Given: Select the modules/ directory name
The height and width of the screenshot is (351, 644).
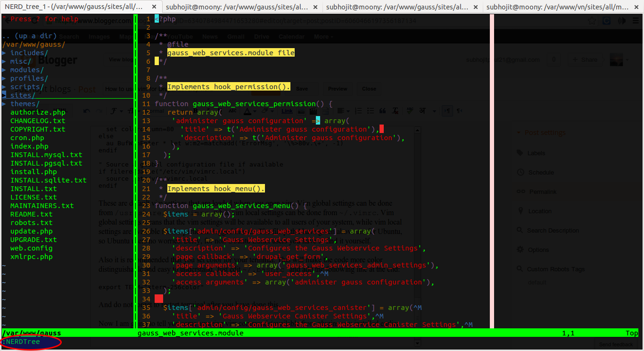Looking at the screenshot, I should tap(27, 70).
